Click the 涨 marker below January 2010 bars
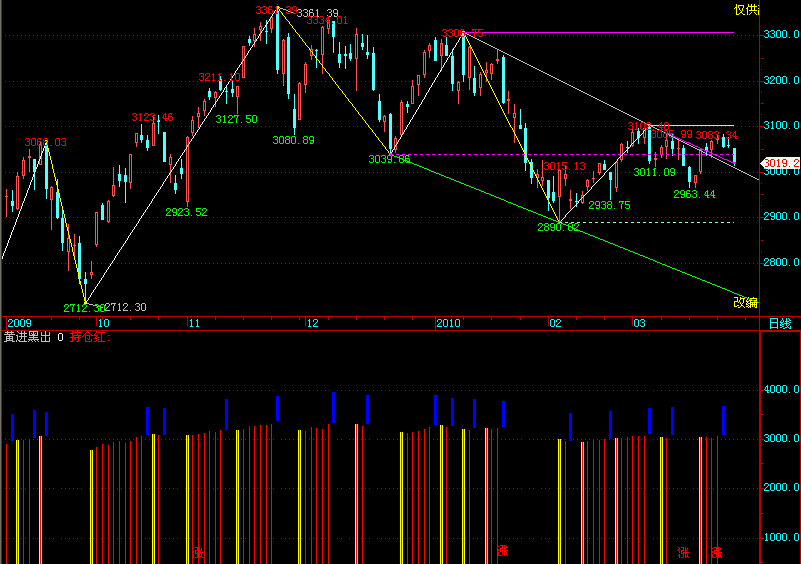The width and height of the screenshot is (801, 564). tap(503, 550)
